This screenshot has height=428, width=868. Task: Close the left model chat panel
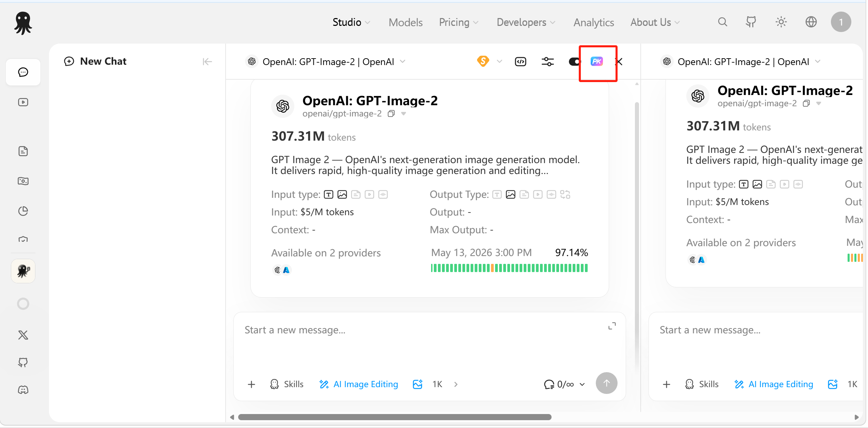[x=619, y=62]
